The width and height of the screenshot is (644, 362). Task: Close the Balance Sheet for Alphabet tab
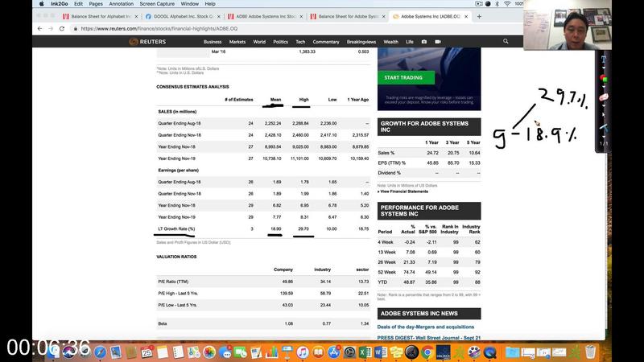(x=136, y=17)
